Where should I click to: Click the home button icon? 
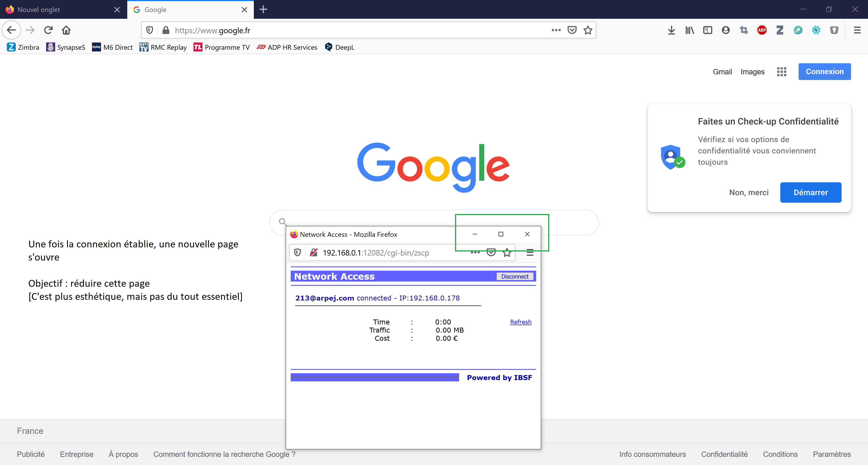pos(66,30)
